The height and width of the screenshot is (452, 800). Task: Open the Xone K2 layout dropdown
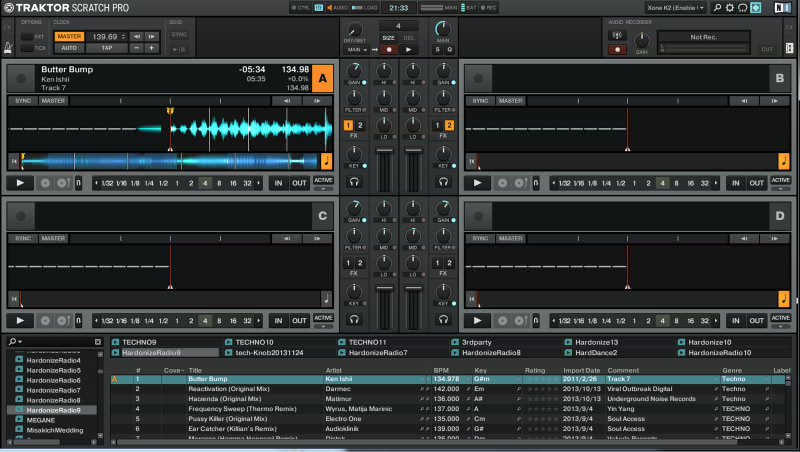tap(676, 8)
